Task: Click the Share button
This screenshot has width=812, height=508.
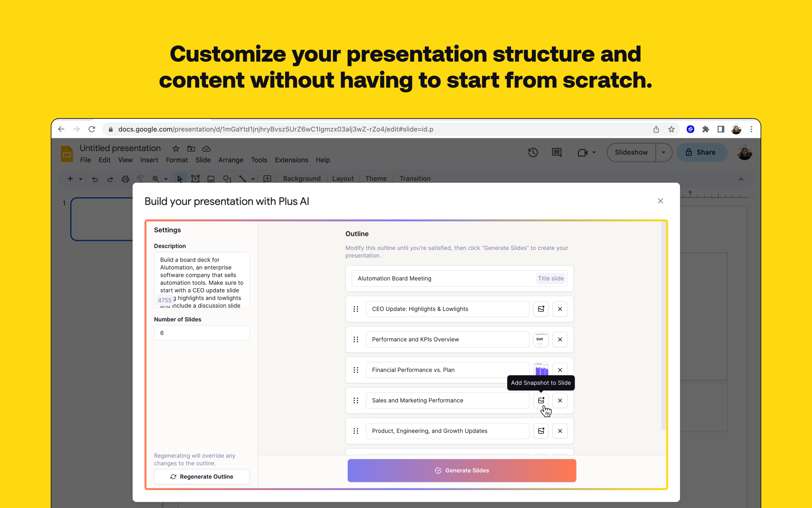Action: pyautogui.click(x=702, y=152)
